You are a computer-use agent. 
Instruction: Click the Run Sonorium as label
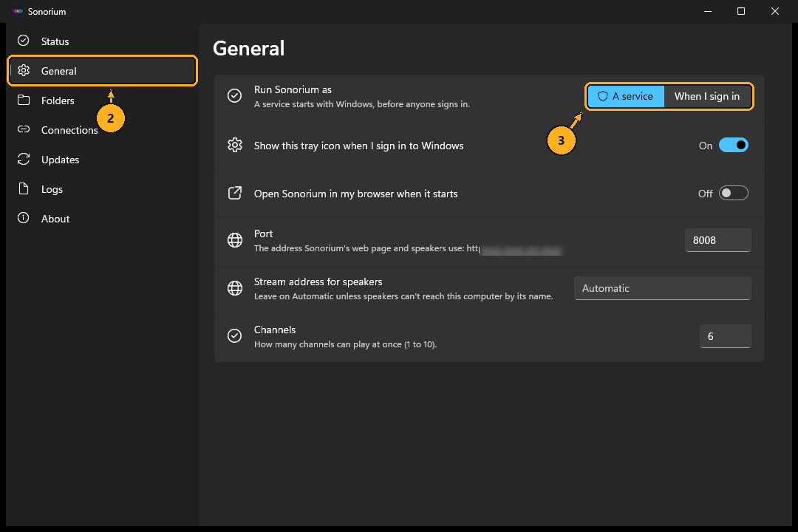pos(293,89)
